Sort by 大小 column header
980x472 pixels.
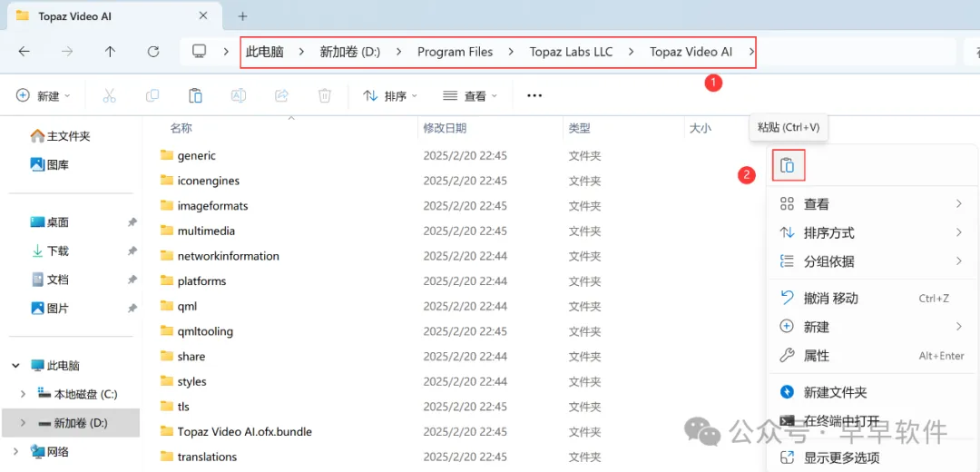pyautogui.click(x=700, y=128)
